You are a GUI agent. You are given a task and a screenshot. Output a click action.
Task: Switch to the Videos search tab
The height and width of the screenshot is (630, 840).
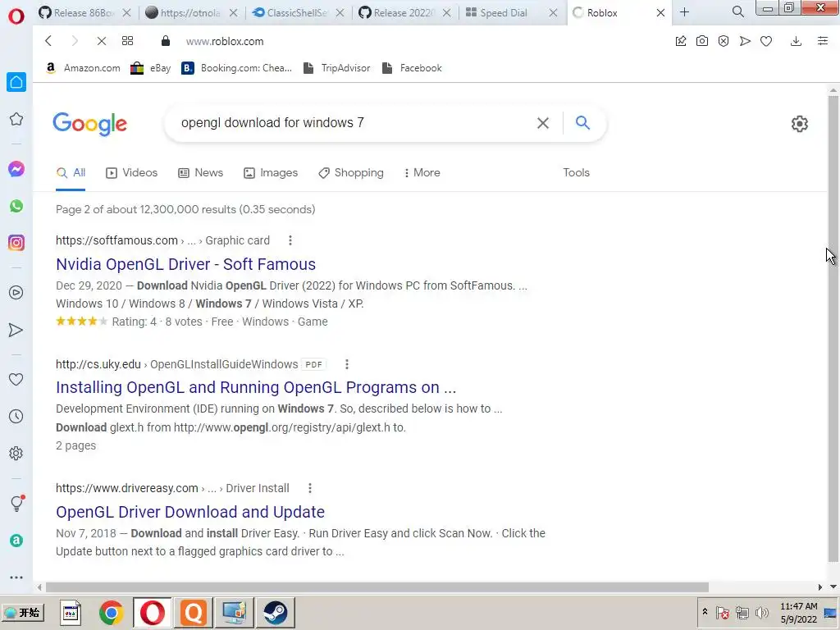click(x=132, y=172)
